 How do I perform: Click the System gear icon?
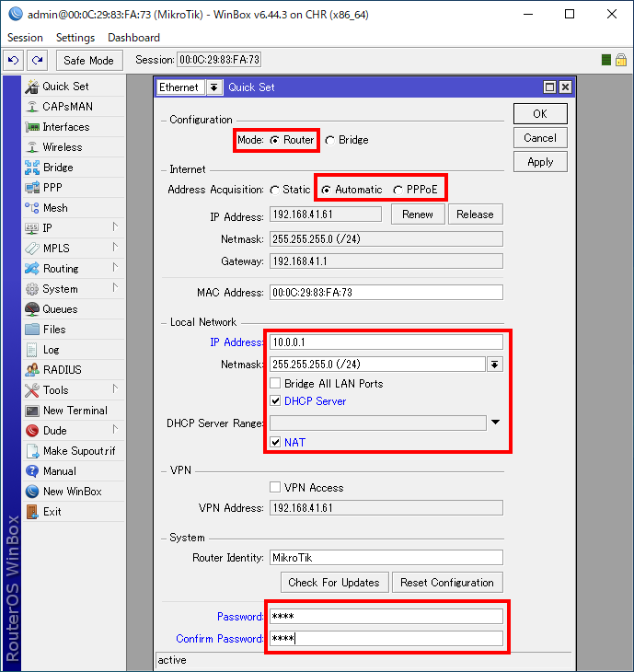click(x=32, y=289)
